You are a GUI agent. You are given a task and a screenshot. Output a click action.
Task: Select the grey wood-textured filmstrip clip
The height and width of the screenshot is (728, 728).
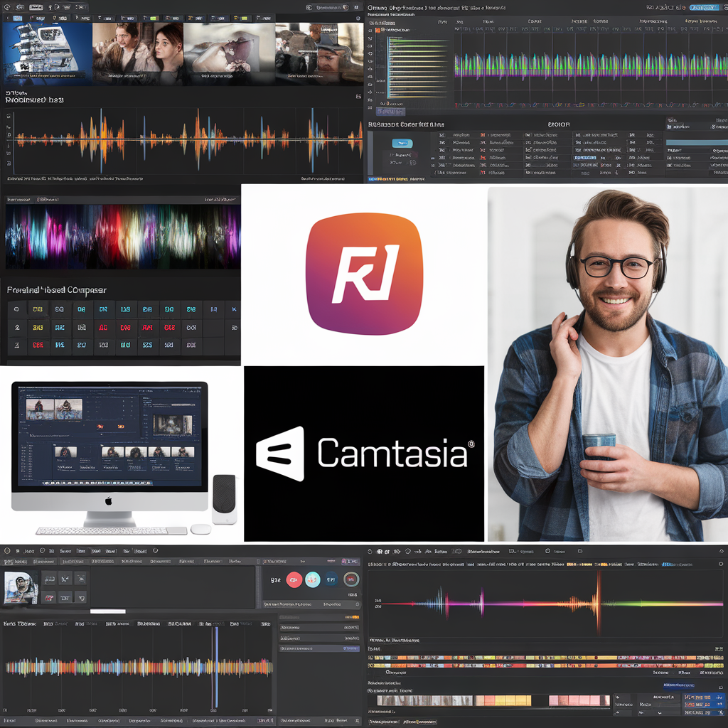425,700
